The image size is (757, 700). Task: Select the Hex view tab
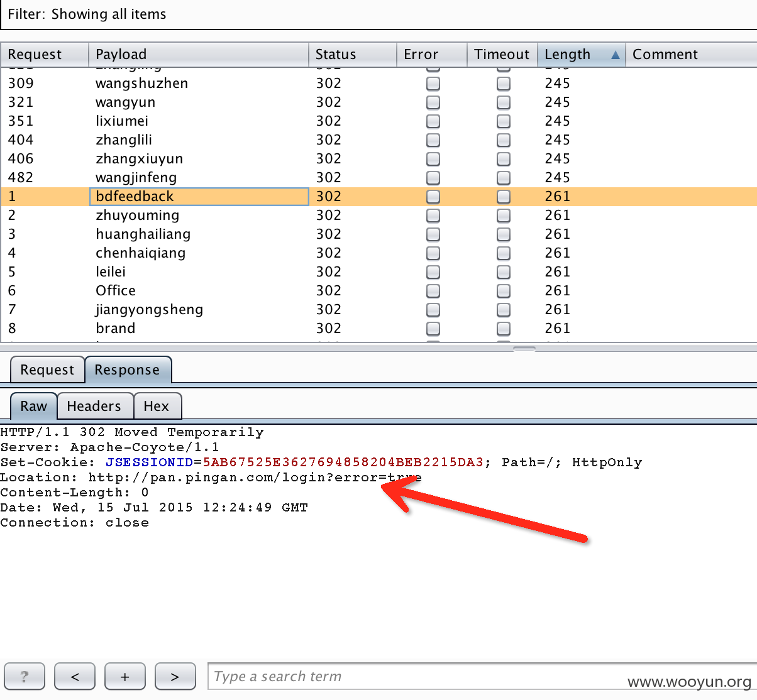(x=157, y=406)
